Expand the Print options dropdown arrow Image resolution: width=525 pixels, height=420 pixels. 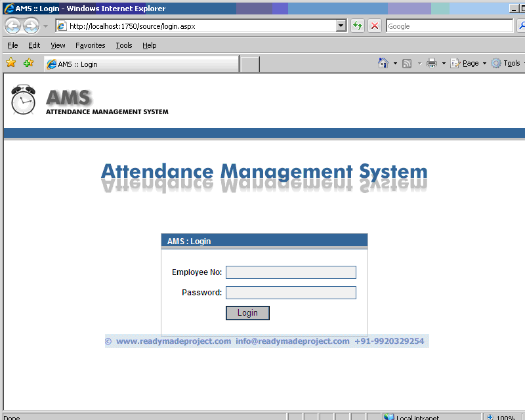pos(444,63)
